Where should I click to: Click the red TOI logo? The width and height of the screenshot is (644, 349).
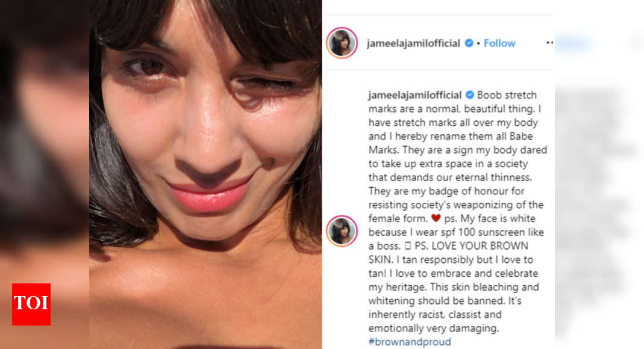point(31,304)
